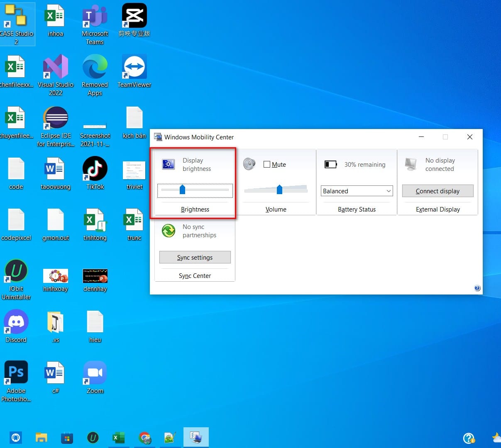
Task: Open File Explorer from the taskbar
Action: tap(41, 438)
